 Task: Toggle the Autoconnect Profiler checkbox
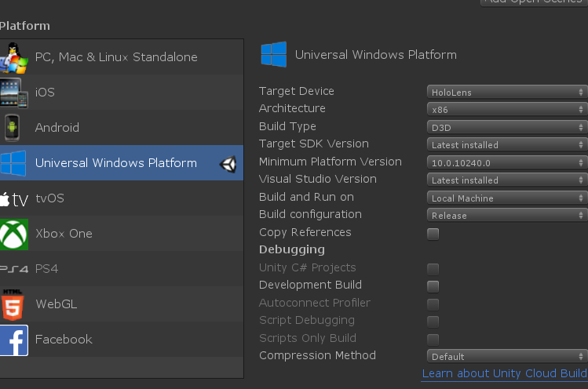tap(433, 304)
